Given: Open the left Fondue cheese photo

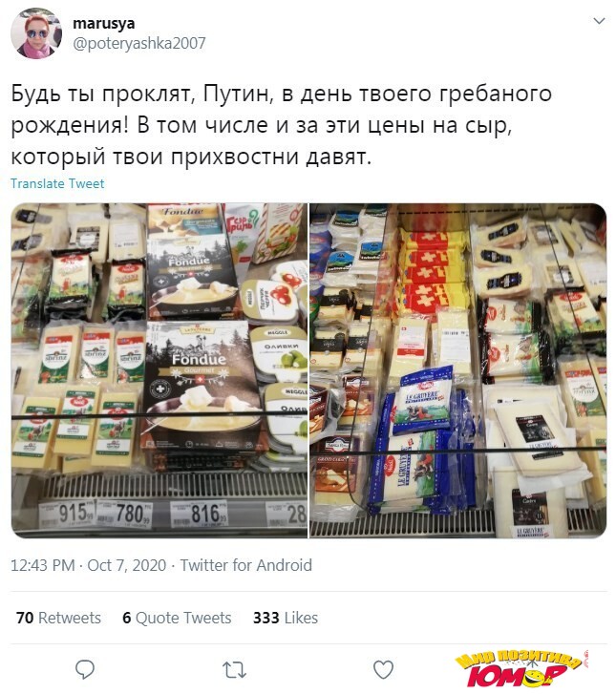Looking at the screenshot, I should click(159, 370).
